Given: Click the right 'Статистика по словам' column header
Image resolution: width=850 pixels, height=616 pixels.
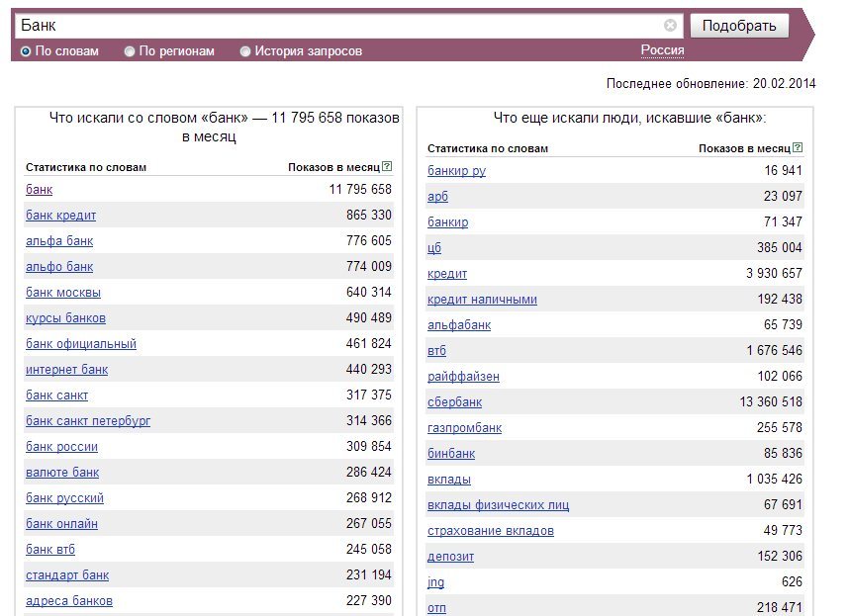Looking at the screenshot, I should [x=488, y=148].
